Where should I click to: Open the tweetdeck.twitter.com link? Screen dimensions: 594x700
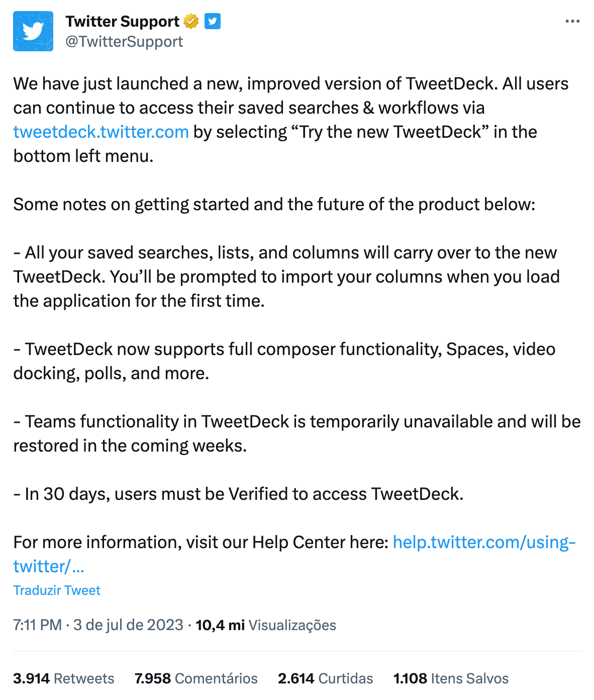click(101, 132)
